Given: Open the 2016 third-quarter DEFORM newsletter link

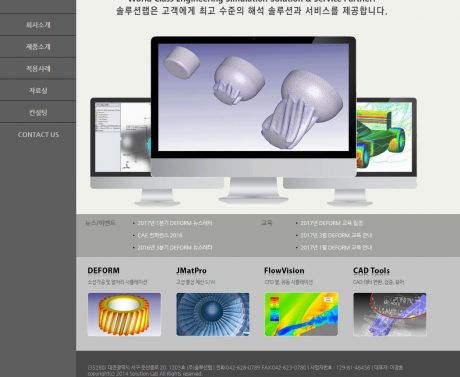Looking at the screenshot, I should (175, 248).
